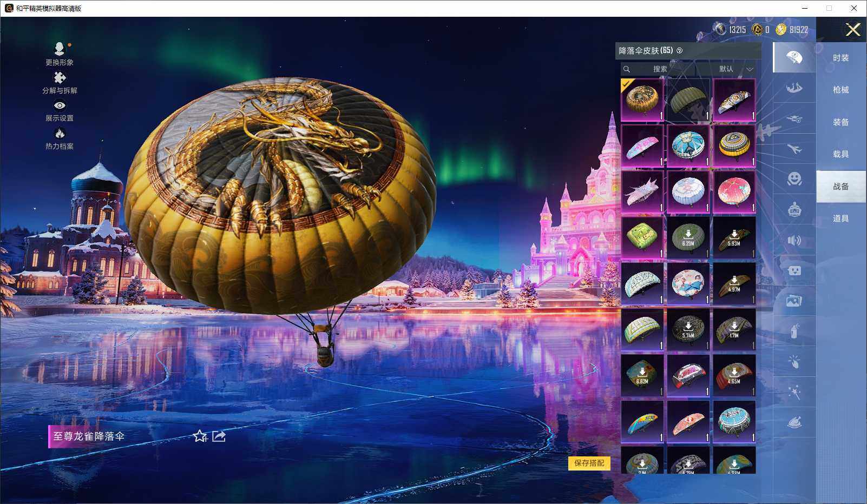
Task: Close the inventory with the X icon
Action: 853,30
